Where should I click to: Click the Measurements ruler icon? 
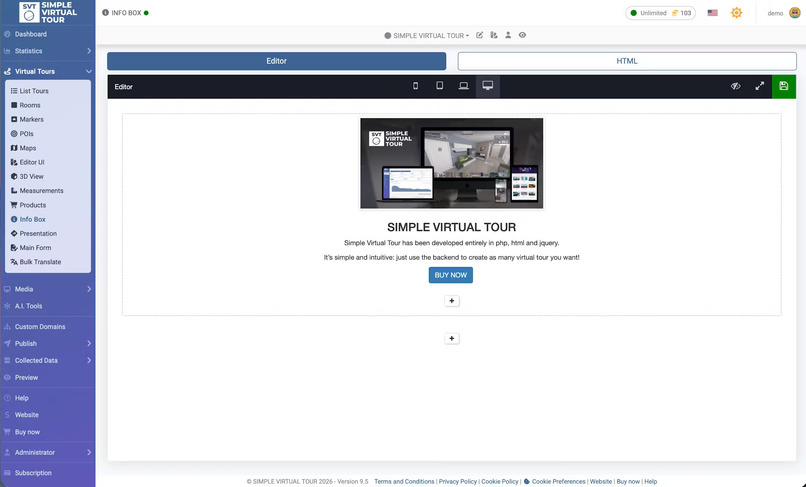[x=14, y=191]
